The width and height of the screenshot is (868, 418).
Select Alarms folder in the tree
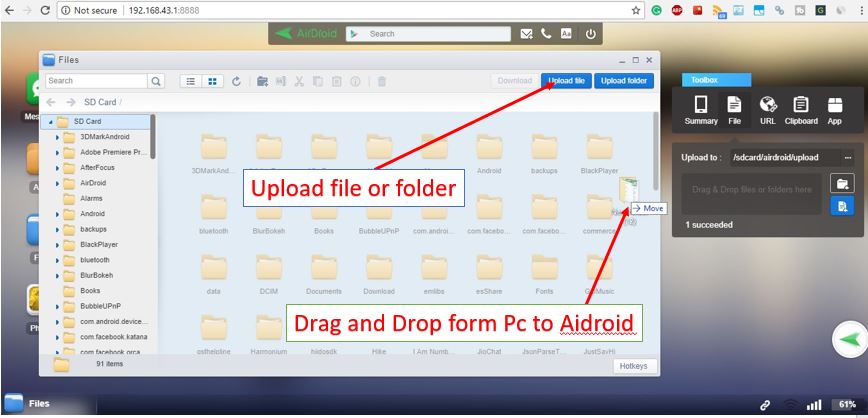pyautogui.click(x=91, y=198)
